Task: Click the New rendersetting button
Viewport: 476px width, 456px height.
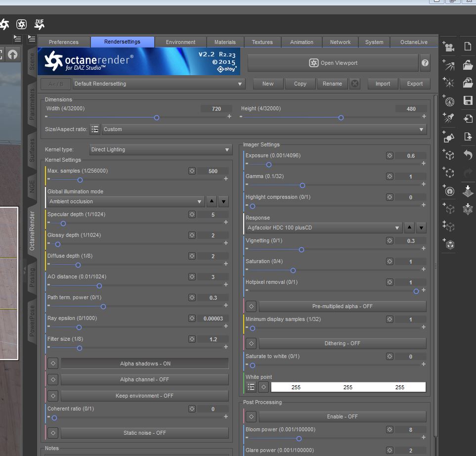Action: tap(268, 84)
